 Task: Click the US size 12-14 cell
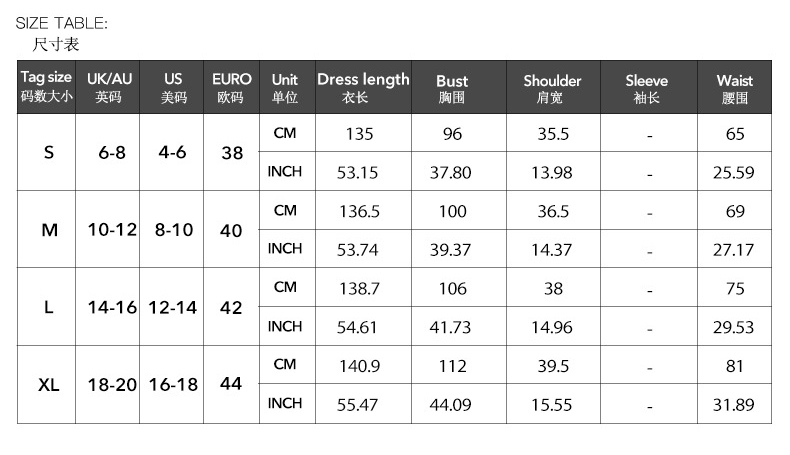coord(173,307)
